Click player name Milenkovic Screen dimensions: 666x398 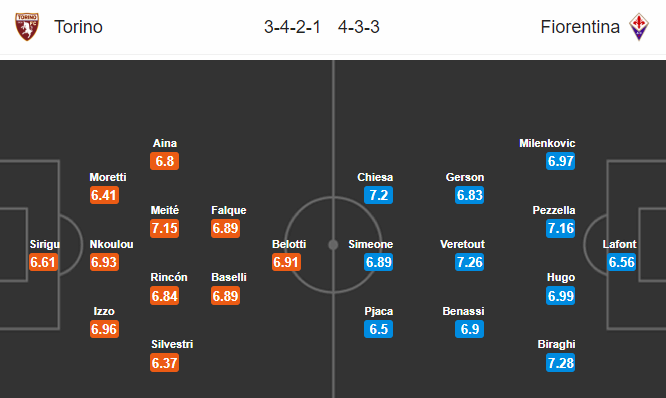click(547, 143)
